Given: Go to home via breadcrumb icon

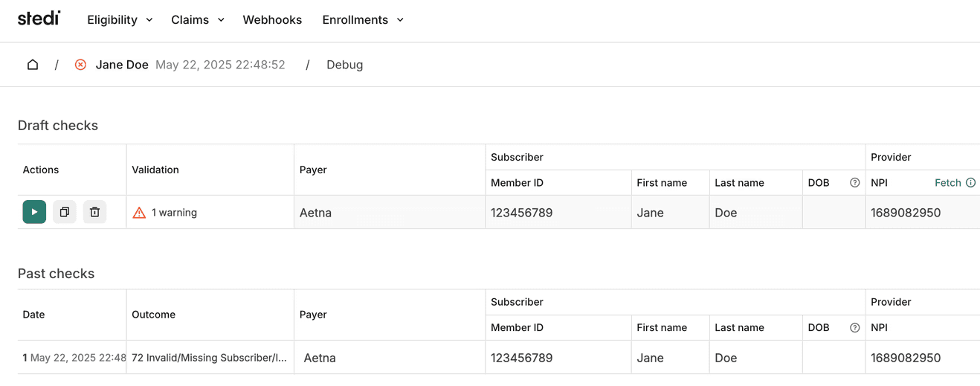Looking at the screenshot, I should (33, 65).
